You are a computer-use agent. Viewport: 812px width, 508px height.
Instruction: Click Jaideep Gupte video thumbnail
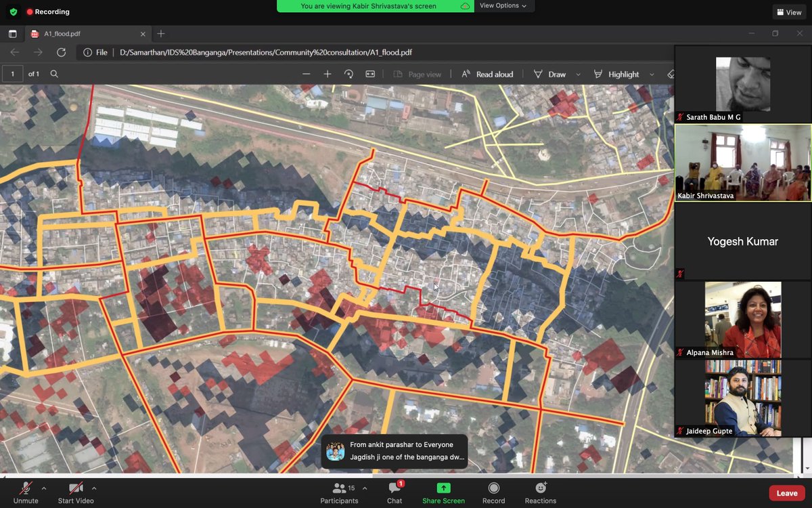pos(743,398)
